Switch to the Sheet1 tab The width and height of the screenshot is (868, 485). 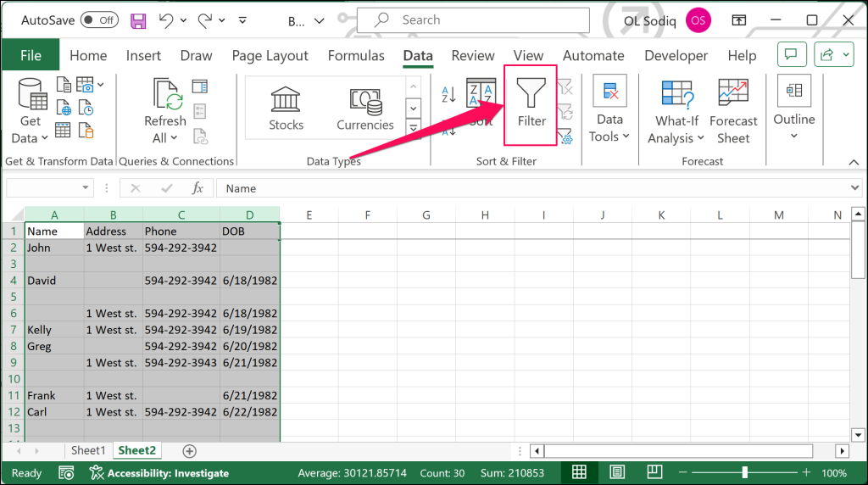[88, 451]
